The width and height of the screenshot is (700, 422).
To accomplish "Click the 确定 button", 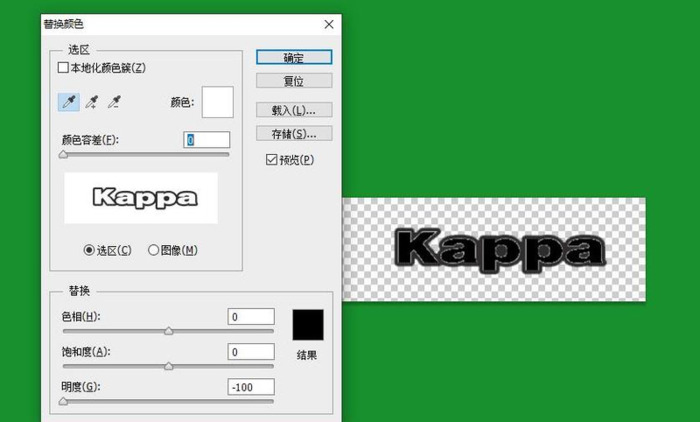I will coord(293,58).
